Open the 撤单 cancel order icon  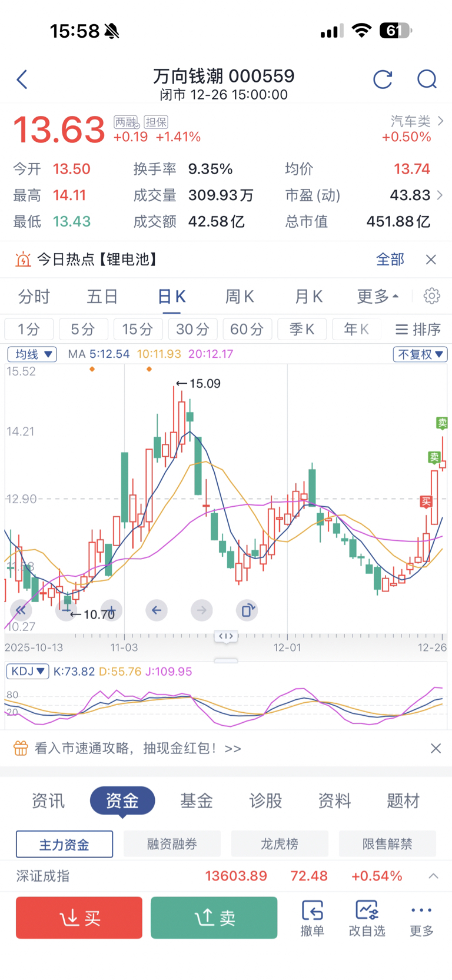312,918
